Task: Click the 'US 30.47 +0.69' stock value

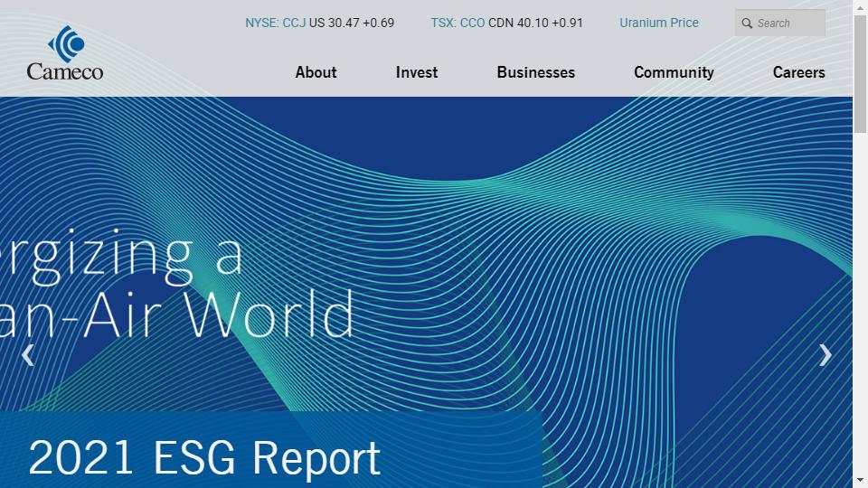Action: point(352,23)
